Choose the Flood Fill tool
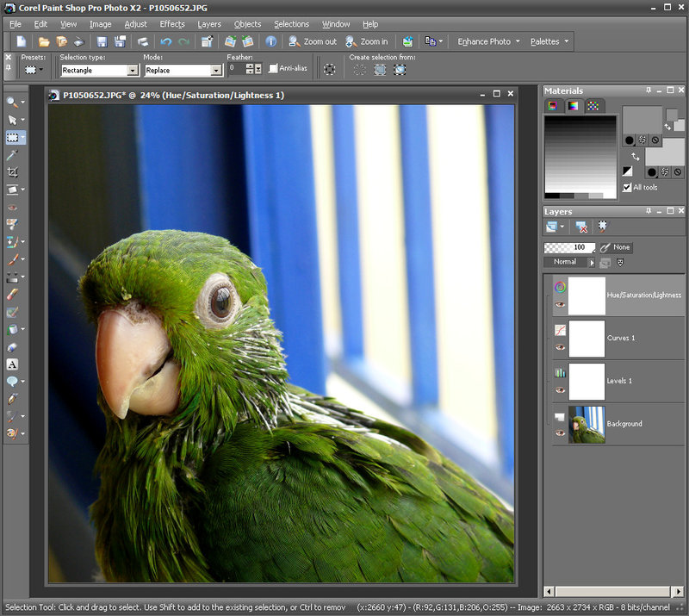The height and width of the screenshot is (616, 689). point(12,329)
